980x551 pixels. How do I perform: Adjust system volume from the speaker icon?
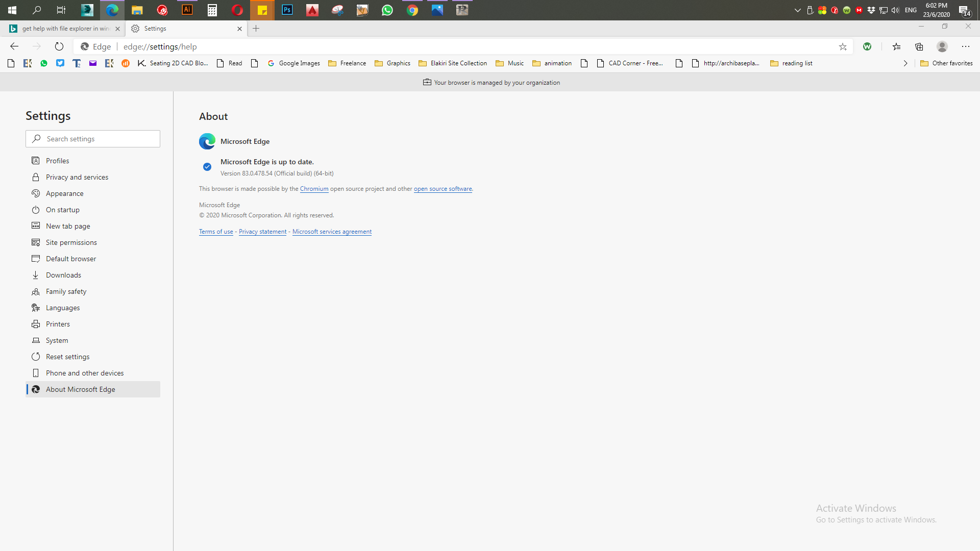coord(895,10)
